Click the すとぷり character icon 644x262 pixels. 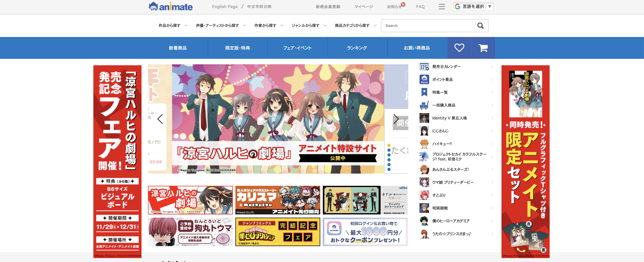tap(424, 195)
